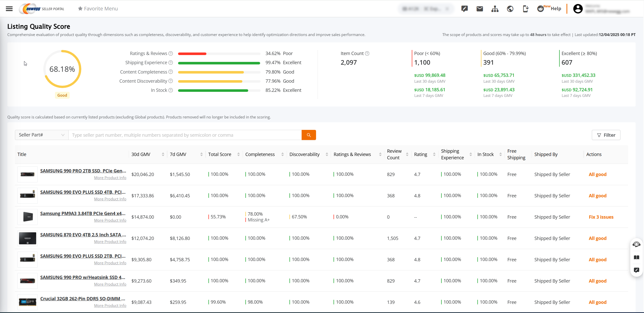The height and width of the screenshot is (313, 644).
Task: Click the globe language icon
Action: [510, 9]
